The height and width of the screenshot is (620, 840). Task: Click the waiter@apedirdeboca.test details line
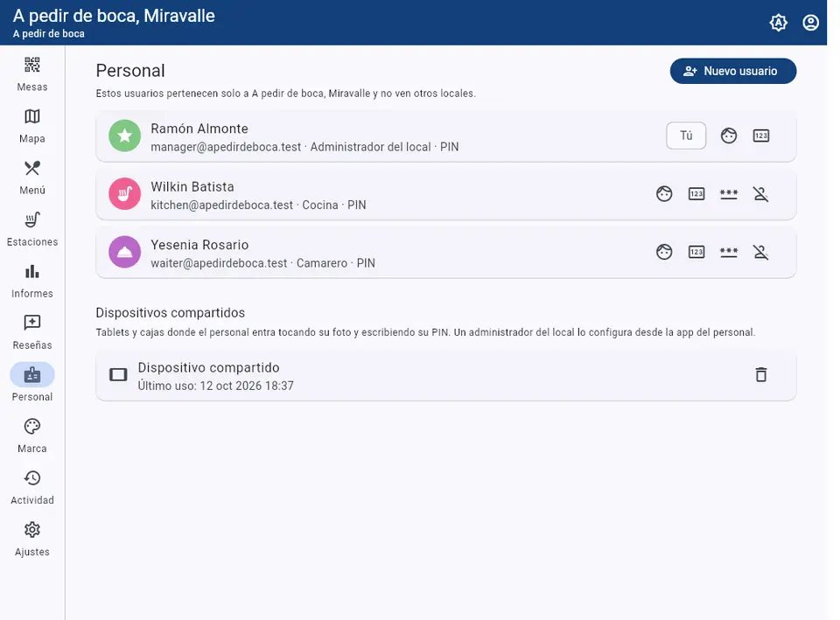[x=262, y=263]
